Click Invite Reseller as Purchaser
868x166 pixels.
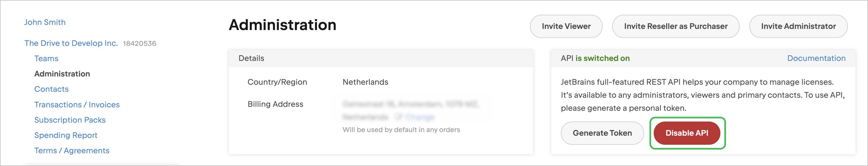[676, 26]
